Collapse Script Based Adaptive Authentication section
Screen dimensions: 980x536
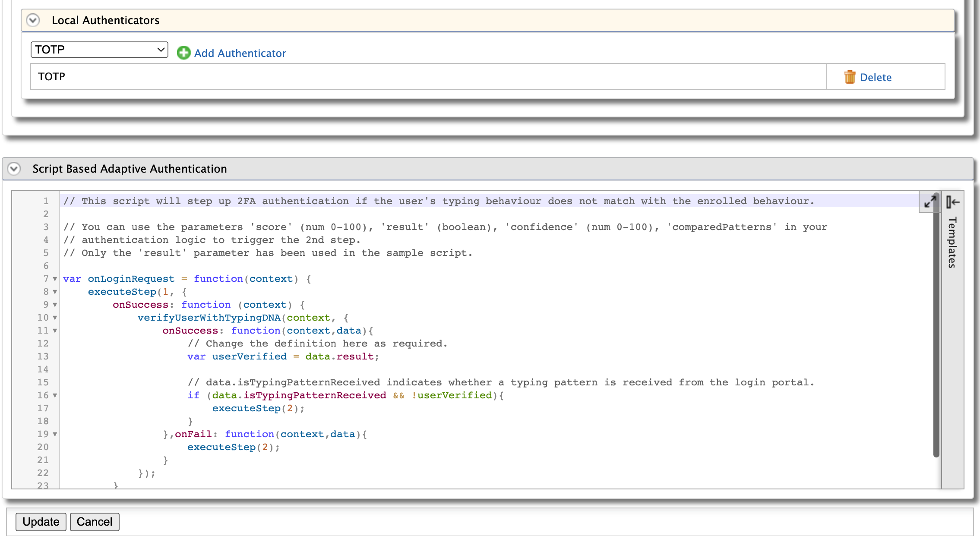pos(14,168)
